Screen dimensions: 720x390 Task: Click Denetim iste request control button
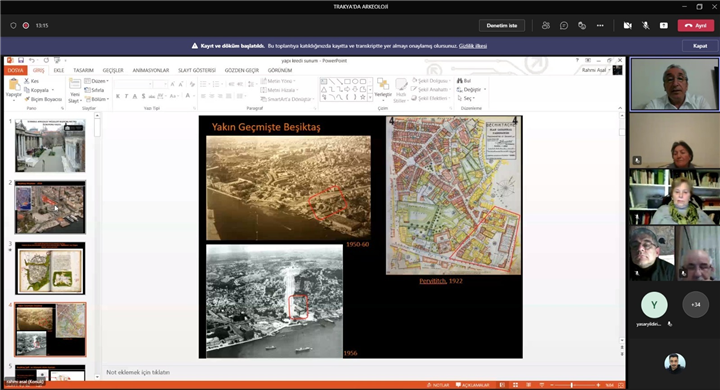502,26
